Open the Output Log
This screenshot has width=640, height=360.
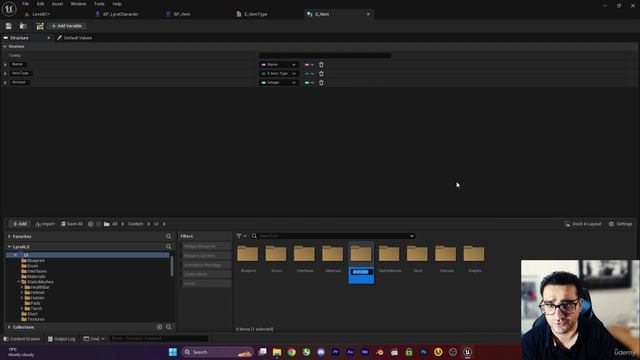click(62, 339)
